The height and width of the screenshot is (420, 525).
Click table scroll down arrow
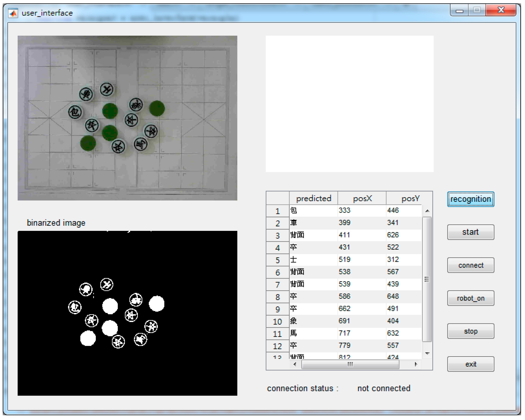427,353
